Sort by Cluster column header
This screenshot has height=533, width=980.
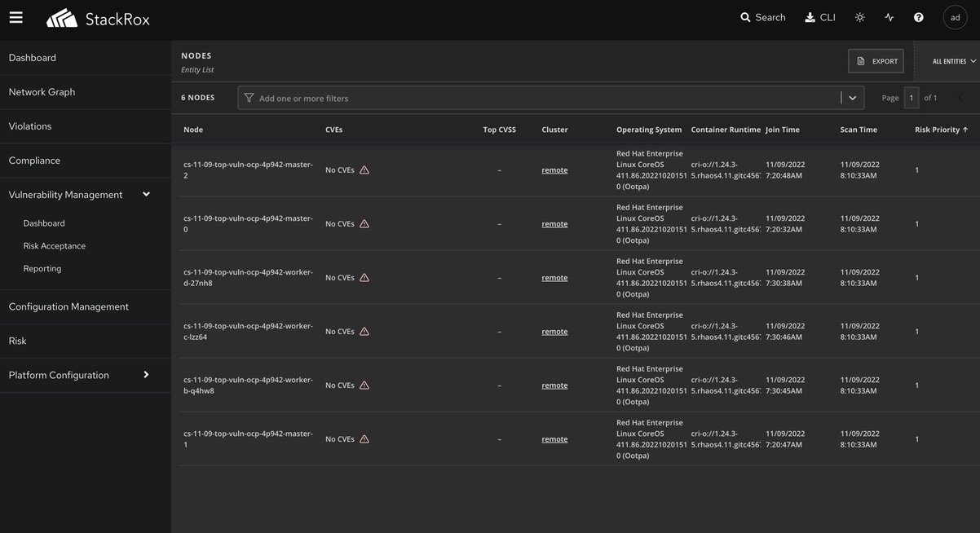tap(554, 130)
